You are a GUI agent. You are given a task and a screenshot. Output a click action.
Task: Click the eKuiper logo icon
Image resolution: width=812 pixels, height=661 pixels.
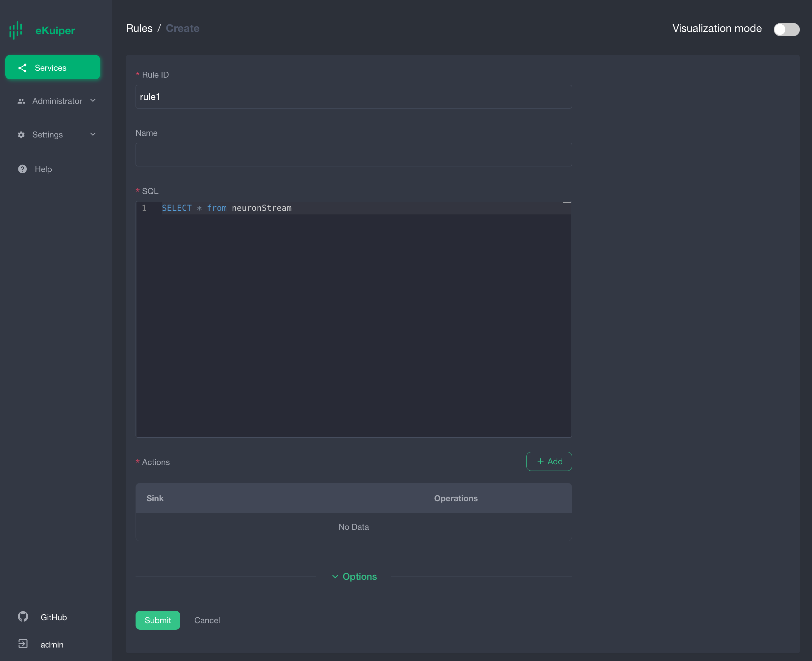[16, 30]
